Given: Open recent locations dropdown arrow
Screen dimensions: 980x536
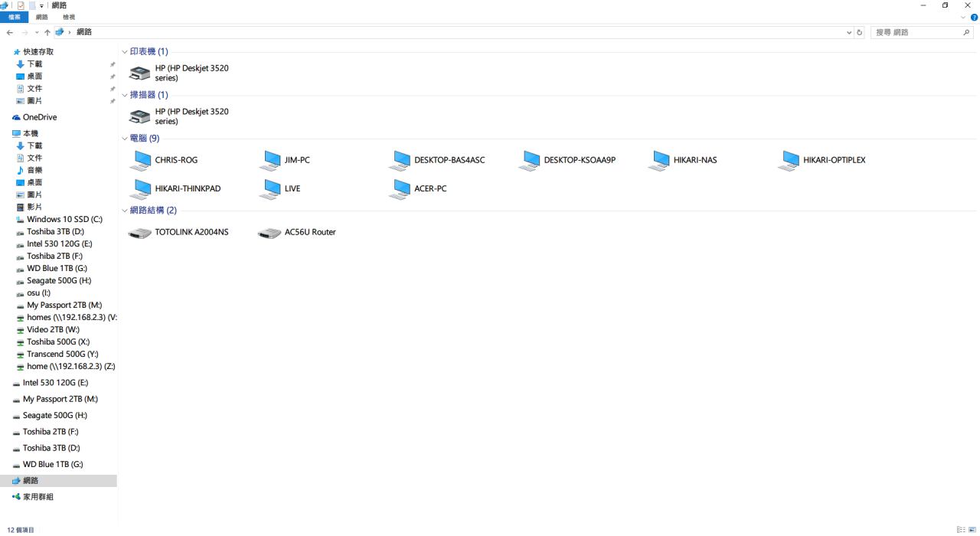Looking at the screenshot, I should click(x=36, y=33).
